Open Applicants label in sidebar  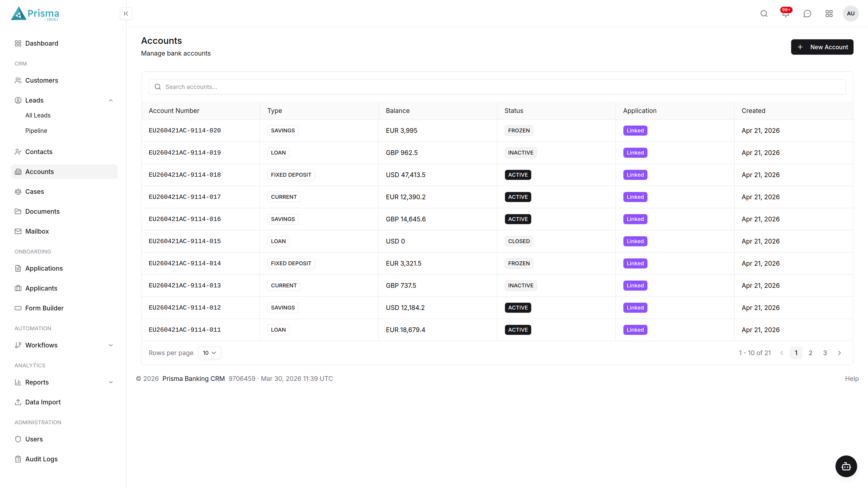coord(41,288)
